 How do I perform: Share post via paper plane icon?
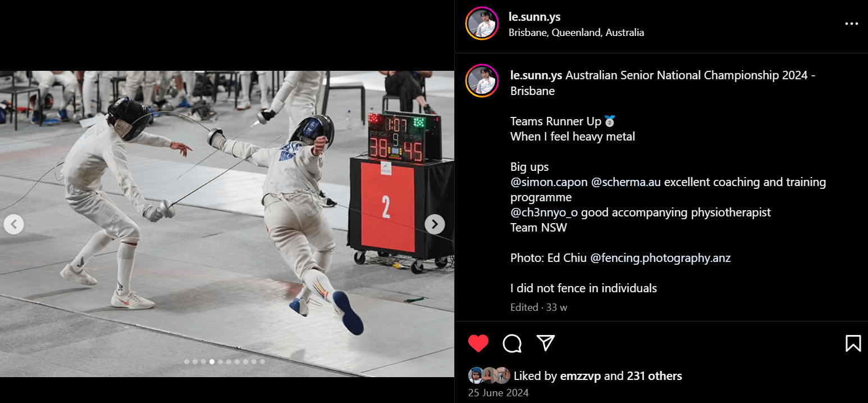click(545, 343)
